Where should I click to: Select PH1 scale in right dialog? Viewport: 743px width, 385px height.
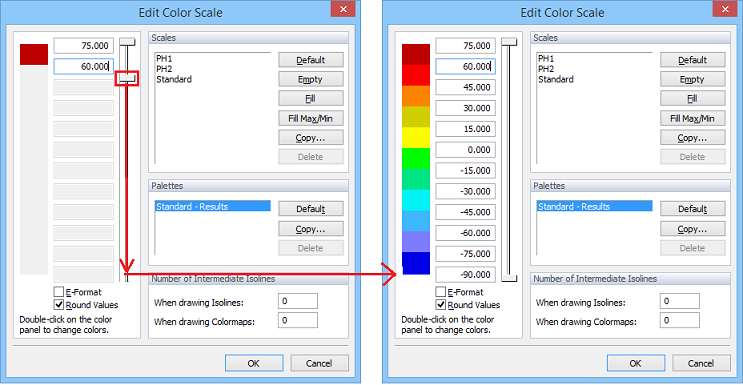[x=545, y=58]
